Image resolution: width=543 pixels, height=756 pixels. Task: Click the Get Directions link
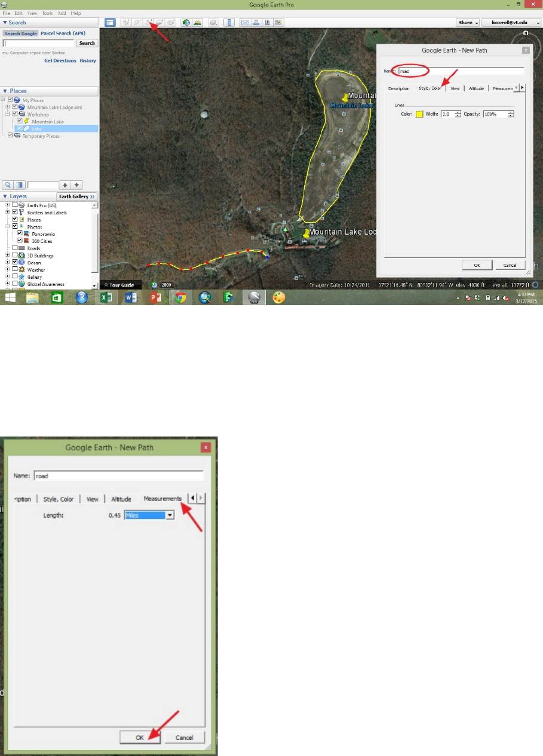tap(60, 61)
